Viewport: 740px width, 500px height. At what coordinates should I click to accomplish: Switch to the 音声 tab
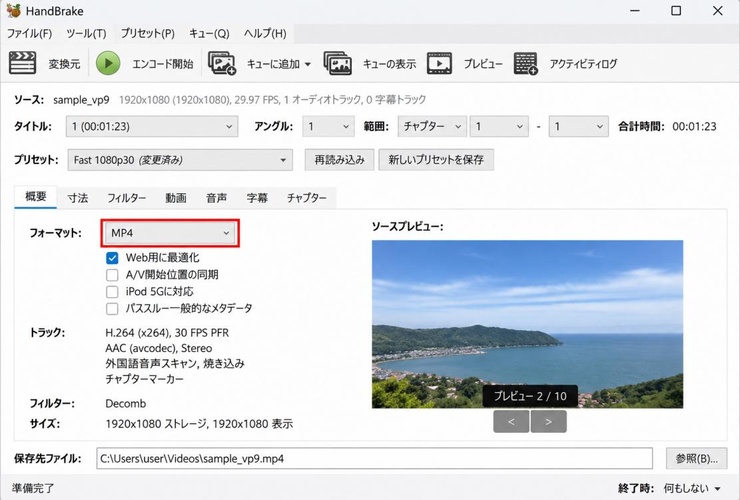(216, 198)
